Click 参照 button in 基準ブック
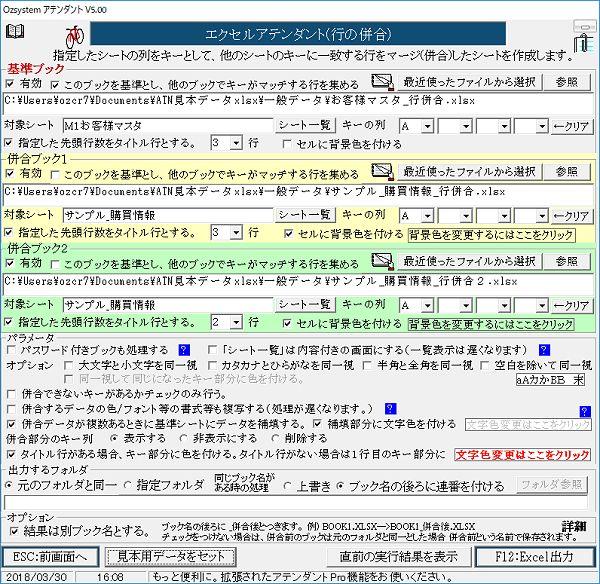 [x=567, y=82]
